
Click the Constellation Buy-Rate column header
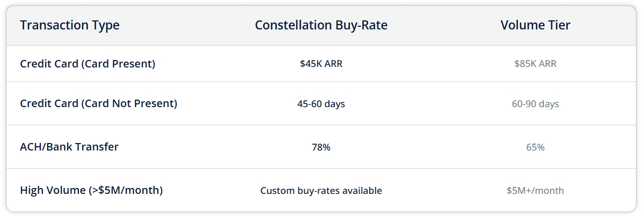pos(321,25)
